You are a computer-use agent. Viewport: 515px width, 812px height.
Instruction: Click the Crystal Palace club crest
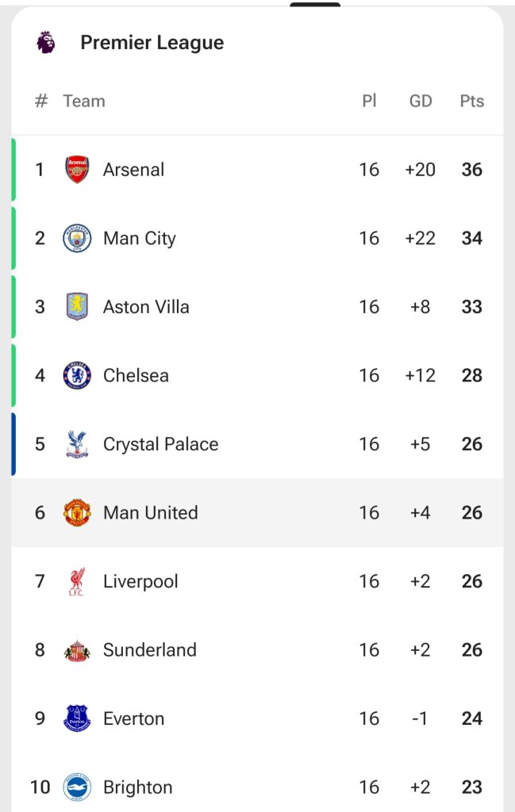point(77,444)
